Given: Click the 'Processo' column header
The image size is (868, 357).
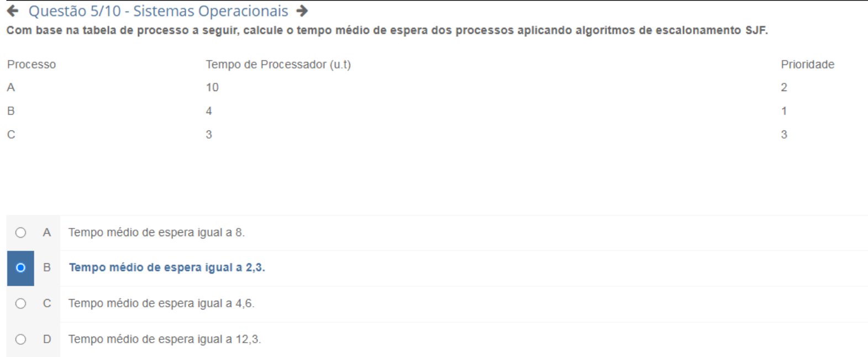Looking at the screenshot, I should (31, 65).
